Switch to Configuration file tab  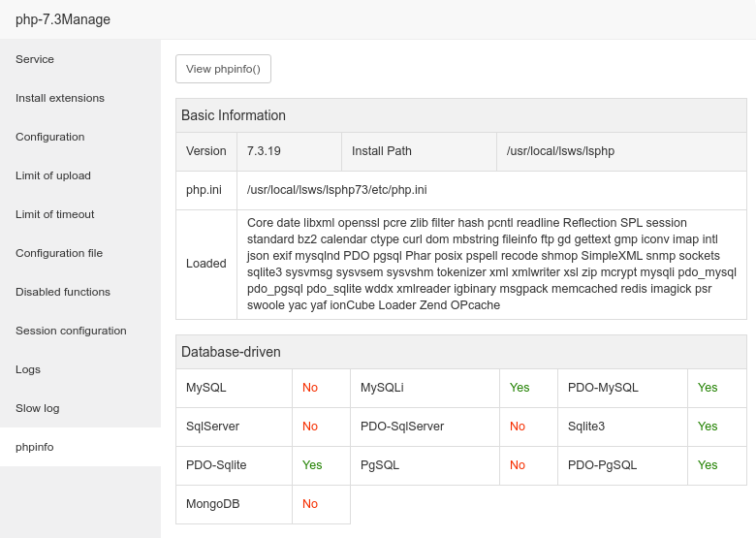[59, 253]
